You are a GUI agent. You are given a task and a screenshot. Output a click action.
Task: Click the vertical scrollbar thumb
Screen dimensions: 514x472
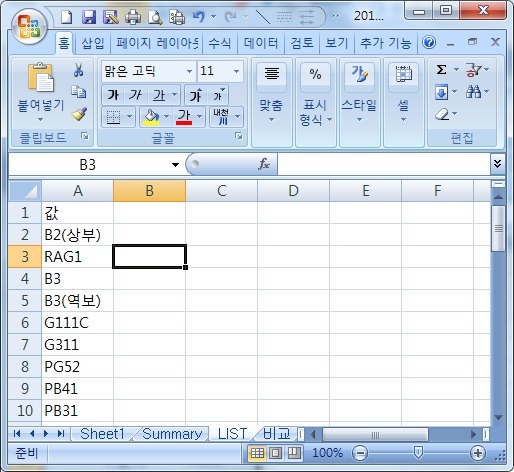pos(498,228)
